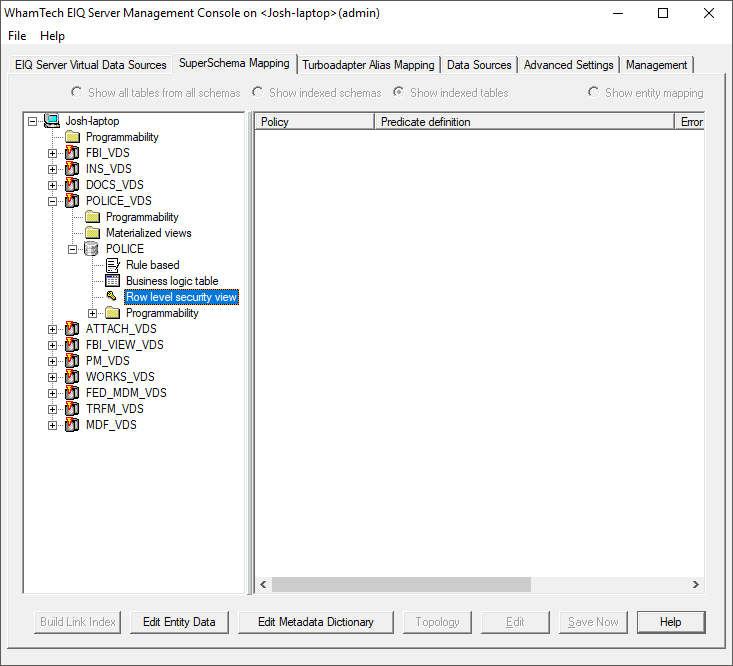Switch to the Data Sources tab

coord(479,65)
